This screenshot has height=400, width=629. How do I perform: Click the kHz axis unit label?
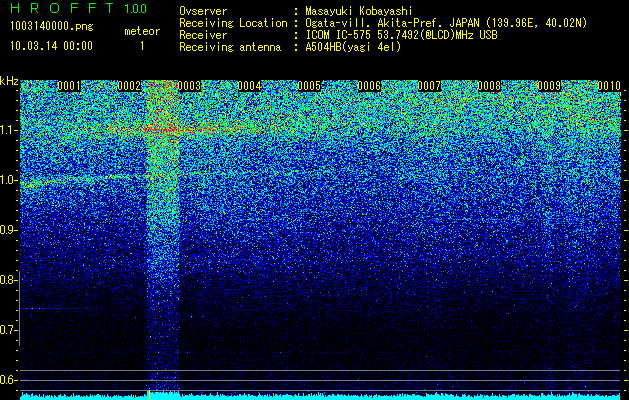coord(9,81)
